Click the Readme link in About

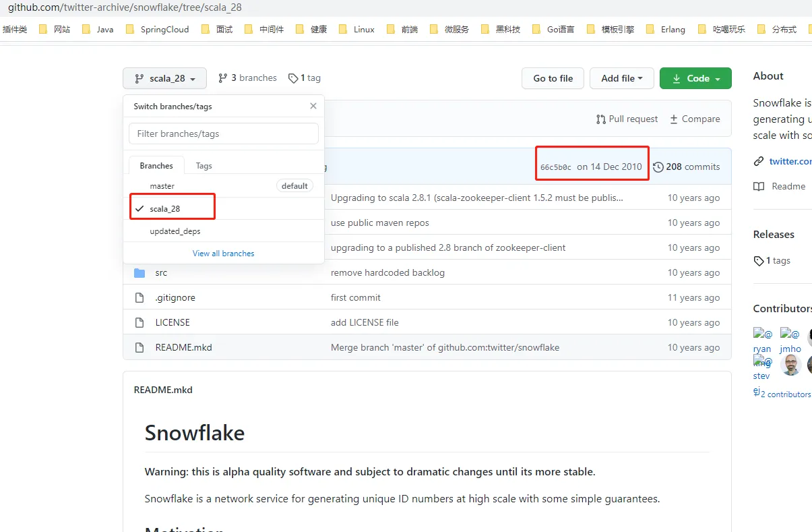788,186
